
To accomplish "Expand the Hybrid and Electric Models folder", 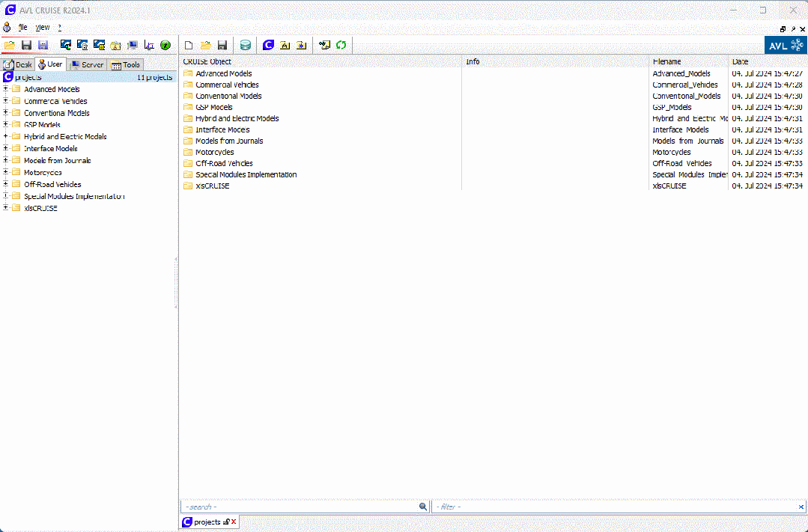I will pos(6,137).
